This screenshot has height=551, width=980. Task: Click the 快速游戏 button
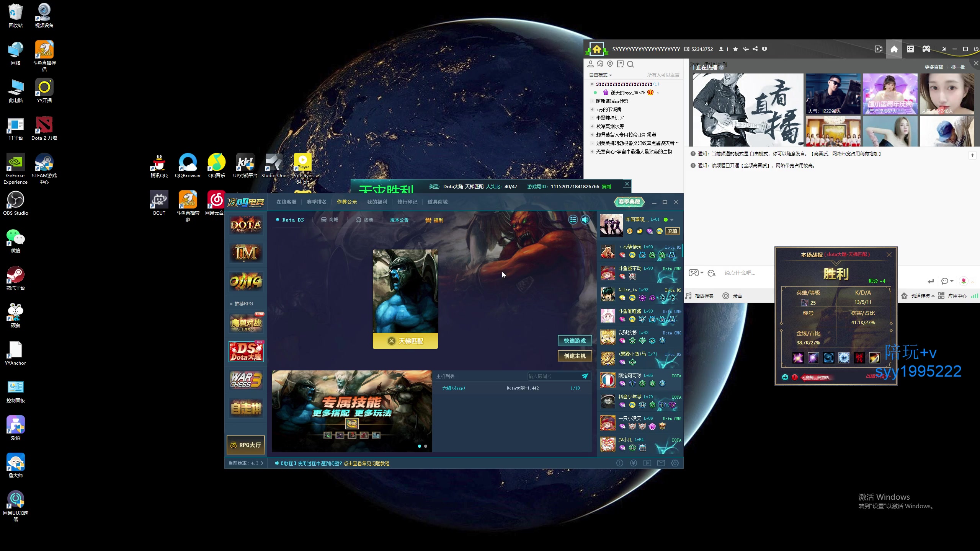point(575,341)
